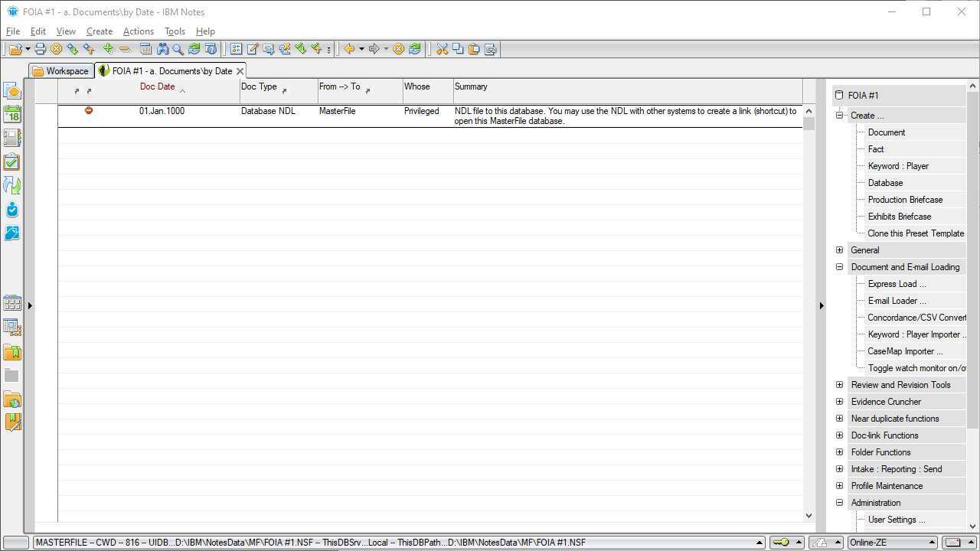
Task: Expand the Evidence Cruncher section
Action: click(x=839, y=402)
